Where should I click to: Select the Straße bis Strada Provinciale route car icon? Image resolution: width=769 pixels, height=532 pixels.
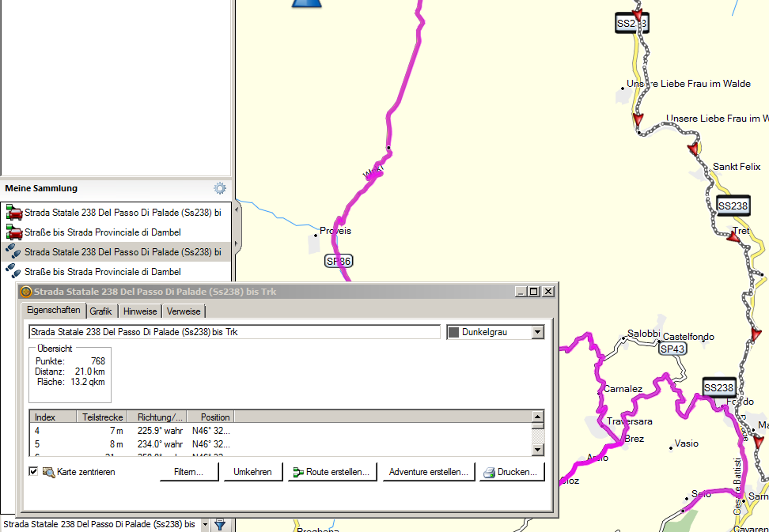(x=13, y=232)
